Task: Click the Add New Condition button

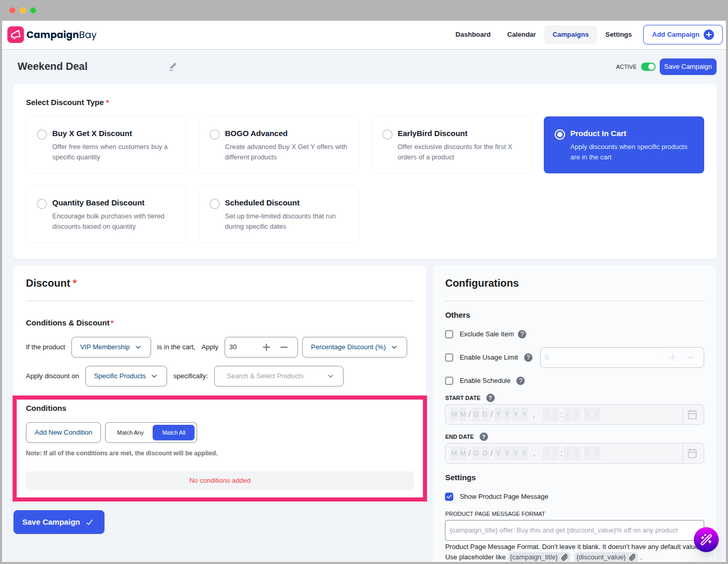Action: [x=63, y=432]
